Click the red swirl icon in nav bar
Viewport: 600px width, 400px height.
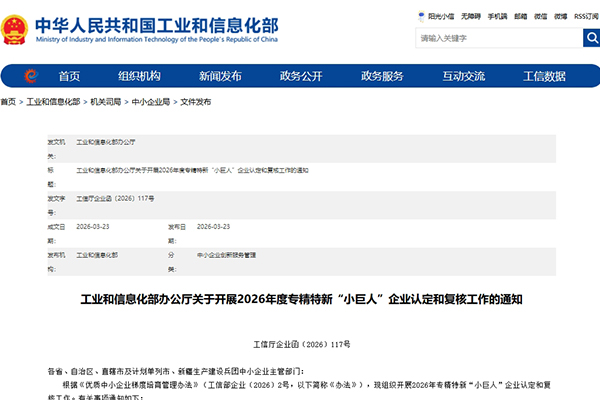pos(32,76)
